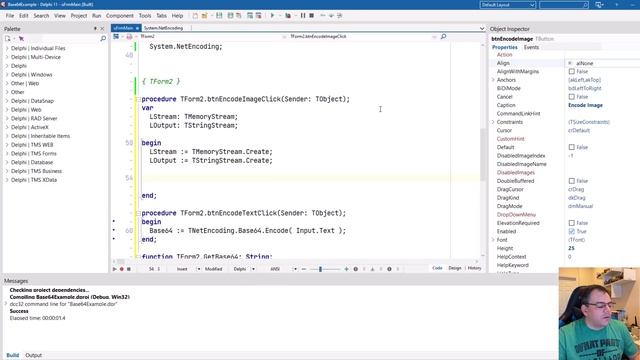Image resolution: width=640 pixels, height=360 pixels.
Task: Click the error insight icon in editor status bar
Action: pos(356,269)
